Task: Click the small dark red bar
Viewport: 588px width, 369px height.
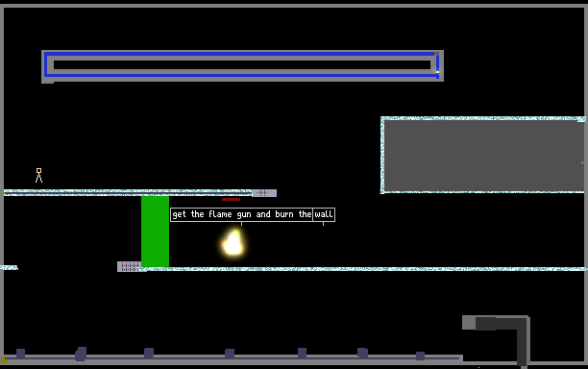Action: point(231,199)
